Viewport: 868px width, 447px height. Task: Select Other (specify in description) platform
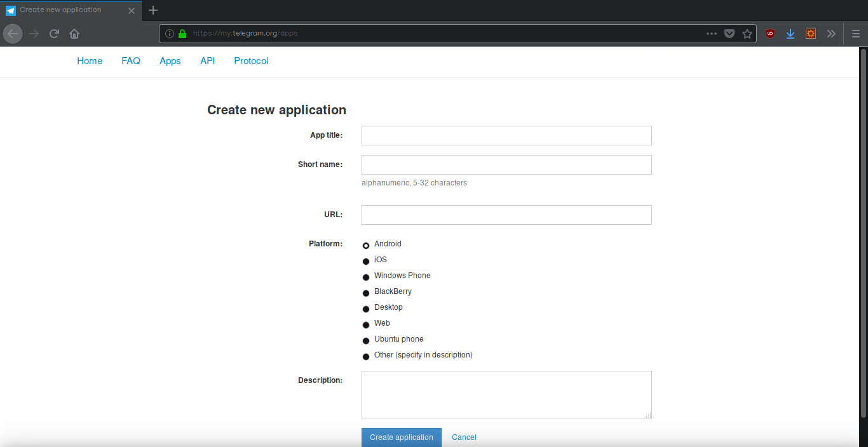366,356
